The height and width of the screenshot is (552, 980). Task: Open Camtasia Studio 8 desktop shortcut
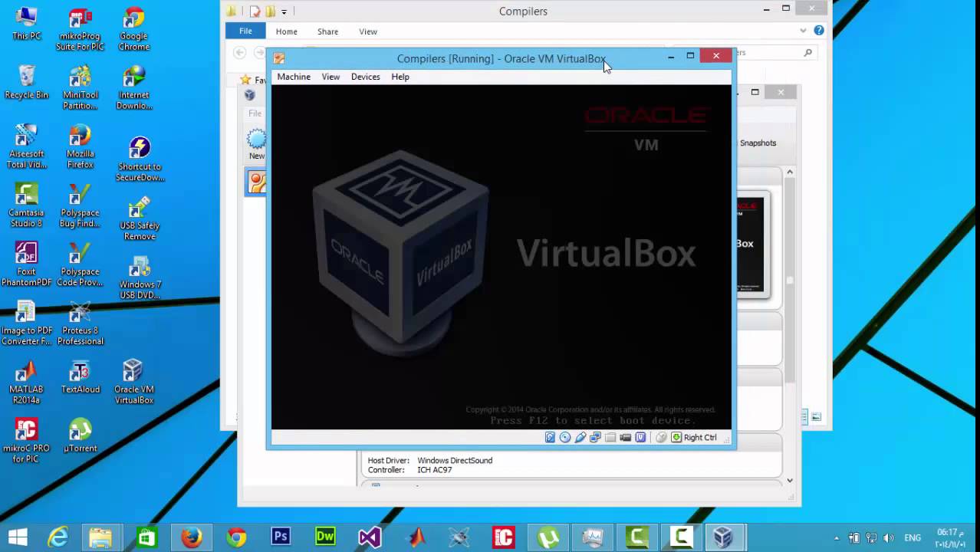point(26,206)
